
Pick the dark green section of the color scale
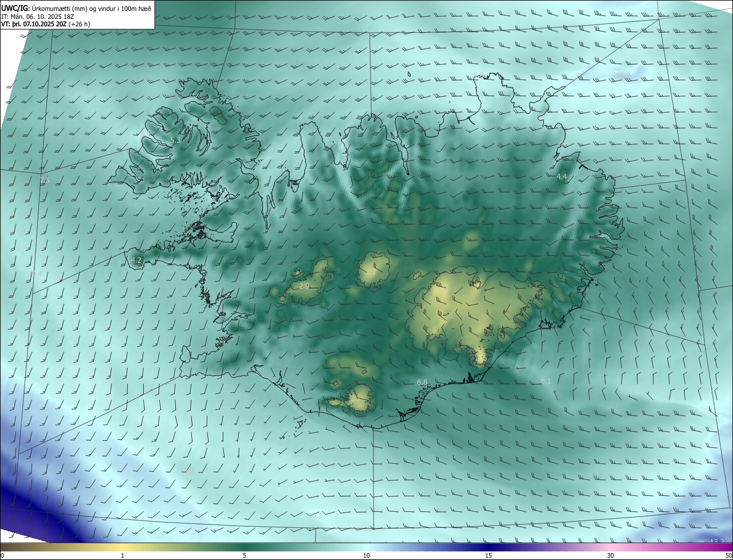point(245,547)
